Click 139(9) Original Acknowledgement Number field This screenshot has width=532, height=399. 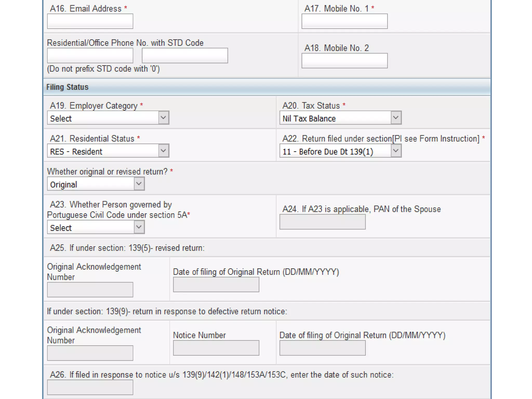coord(90,353)
